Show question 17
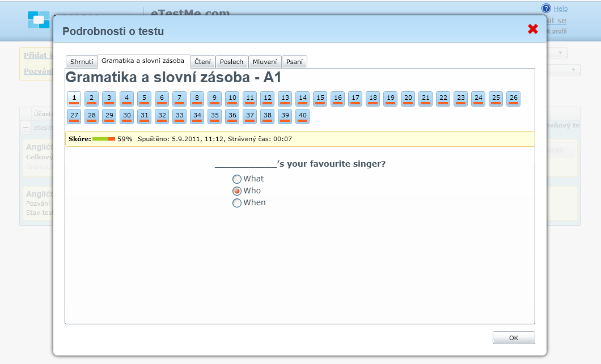Viewport: 601px width, 364px height. tap(355, 99)
